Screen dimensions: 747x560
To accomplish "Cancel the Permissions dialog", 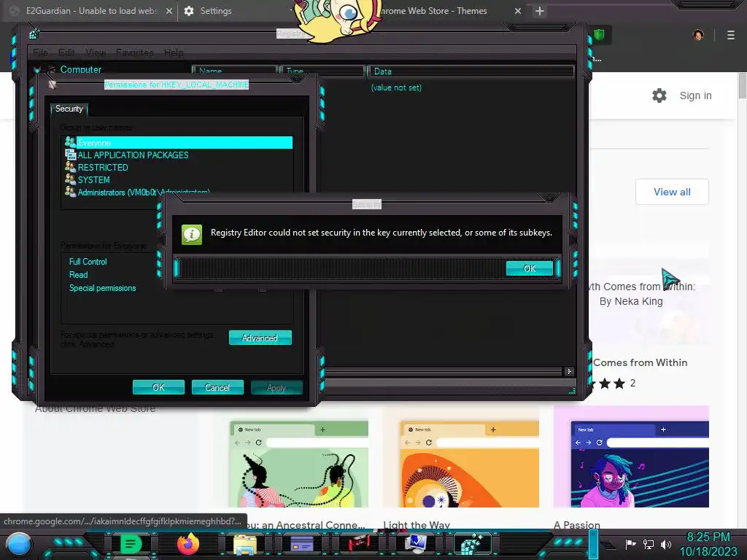I will pyautogui.click(x=217, y=387).
